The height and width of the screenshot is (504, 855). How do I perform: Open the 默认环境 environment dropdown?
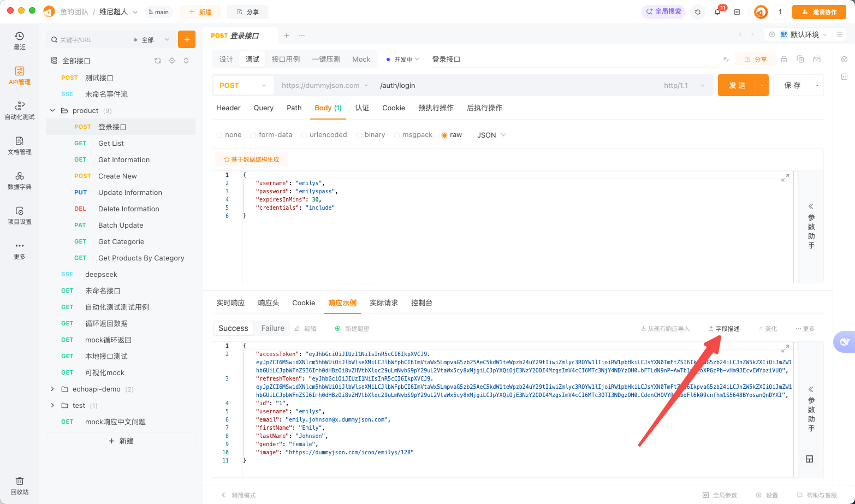803,34
